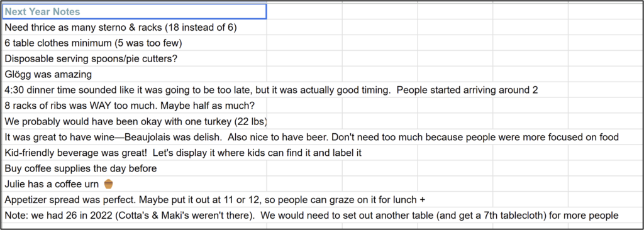644x230 pixels.
Task: Click the sterno & racks note cell
Action: (x=135, y=28)
